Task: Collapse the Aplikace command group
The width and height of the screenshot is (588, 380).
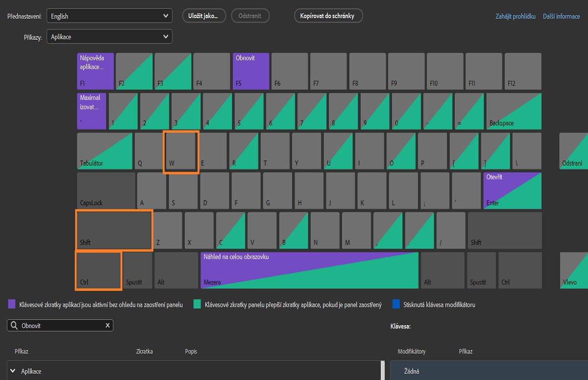Action: point(13,371)
